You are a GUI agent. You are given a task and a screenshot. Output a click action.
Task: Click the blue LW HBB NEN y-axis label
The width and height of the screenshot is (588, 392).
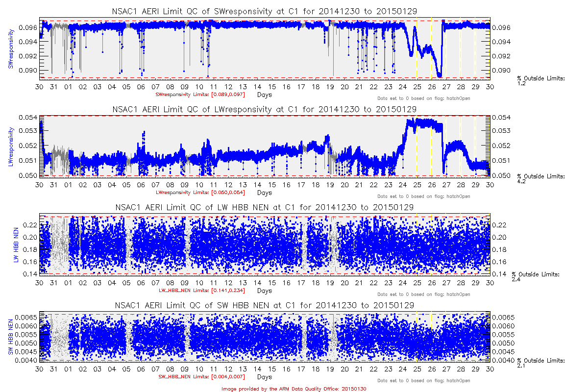16,244
